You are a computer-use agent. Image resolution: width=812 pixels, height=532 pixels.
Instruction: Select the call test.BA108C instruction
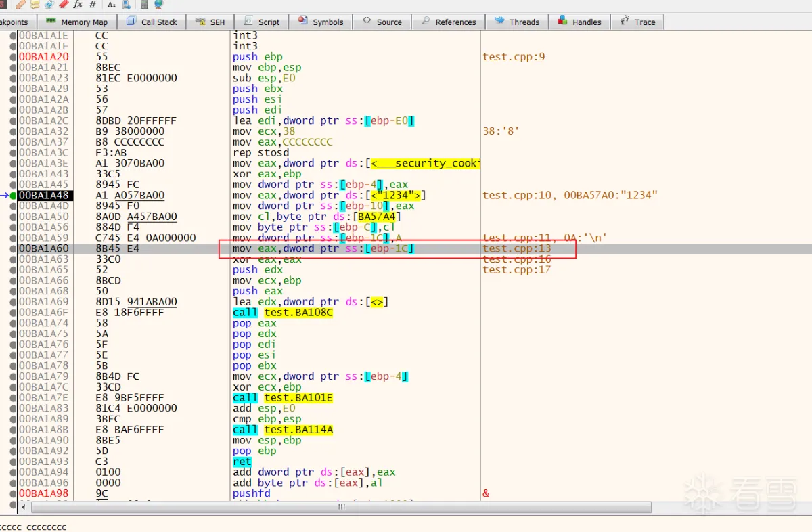tap(283, 313)
